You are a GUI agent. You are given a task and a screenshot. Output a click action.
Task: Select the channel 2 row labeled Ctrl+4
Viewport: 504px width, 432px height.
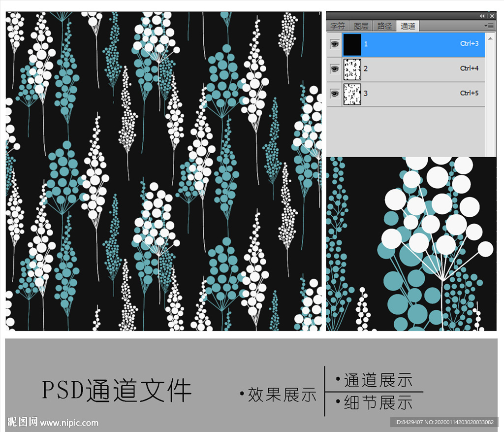(406, 69)
